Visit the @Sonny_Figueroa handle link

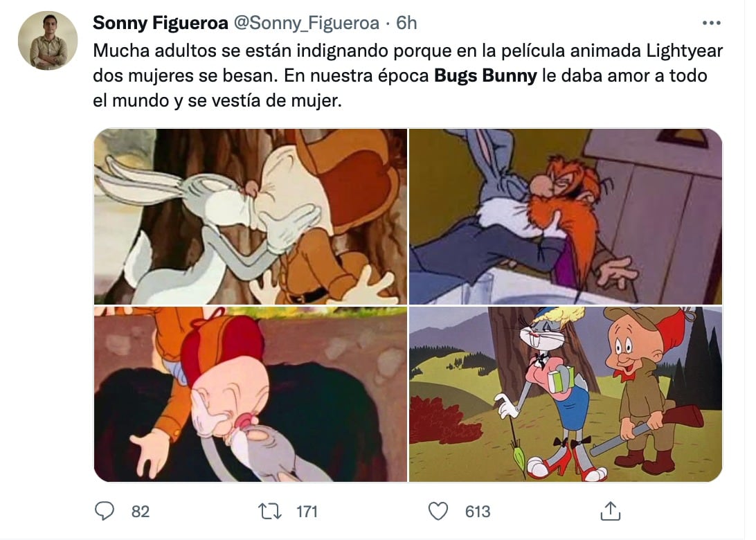(307, 23)
